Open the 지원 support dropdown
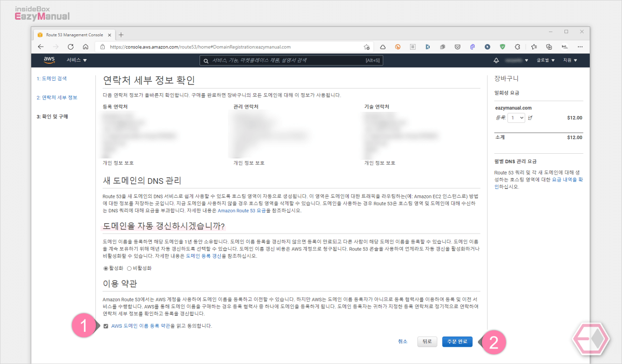Viewport: 622px width, 364px height. [570, 61]
